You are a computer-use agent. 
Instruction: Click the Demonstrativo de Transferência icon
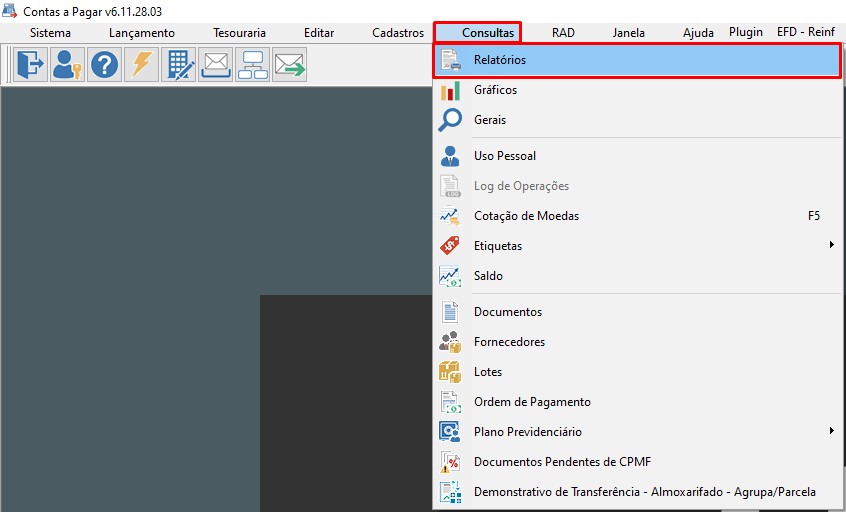pos(450,492)
